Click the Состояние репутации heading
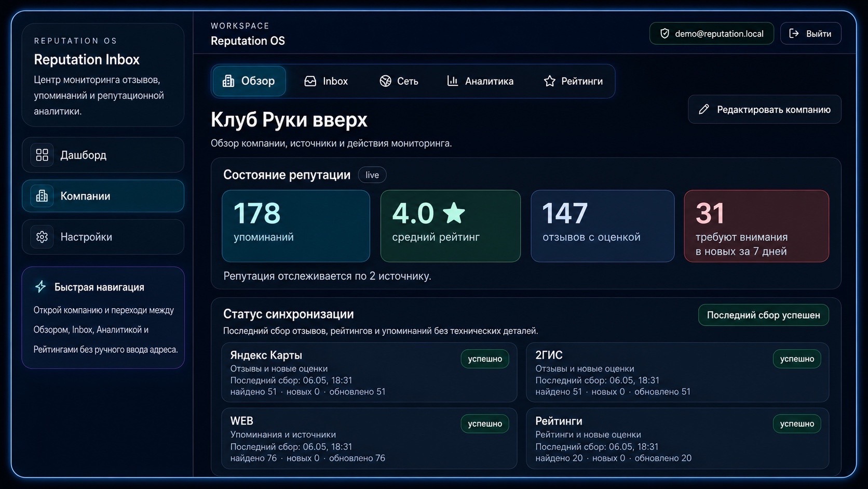This screenshot has height=489, width=868. (287, 175)
